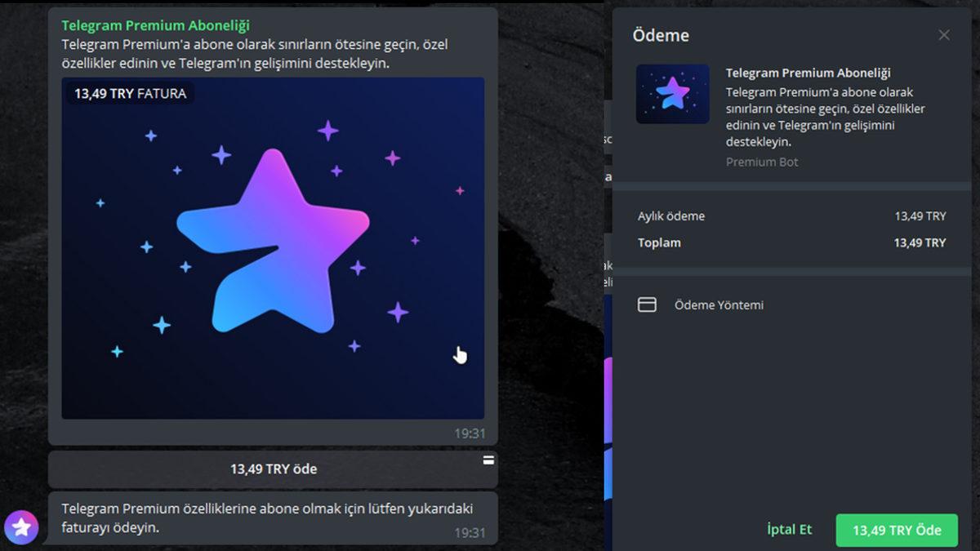Click the 13,49 TRY FATURA label
This screenshot has height=551, width=980.
pyautogui.click(x=128, y=93)
